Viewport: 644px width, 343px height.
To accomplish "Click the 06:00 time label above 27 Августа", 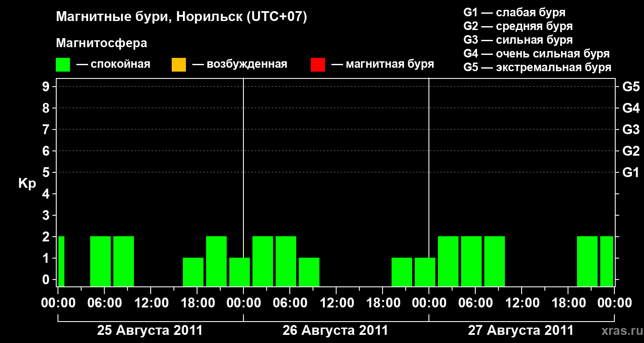I will pos(475,303).
